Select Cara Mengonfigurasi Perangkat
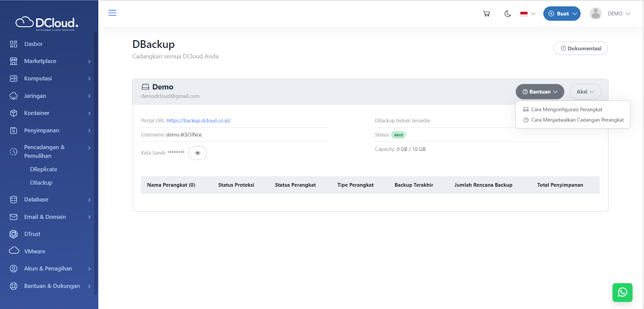Viewport: 644px width, 309px height. click(x=566, y=109)
